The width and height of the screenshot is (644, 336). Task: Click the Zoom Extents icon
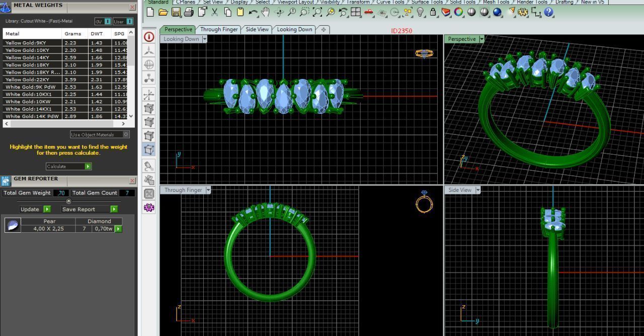(317, 12)
